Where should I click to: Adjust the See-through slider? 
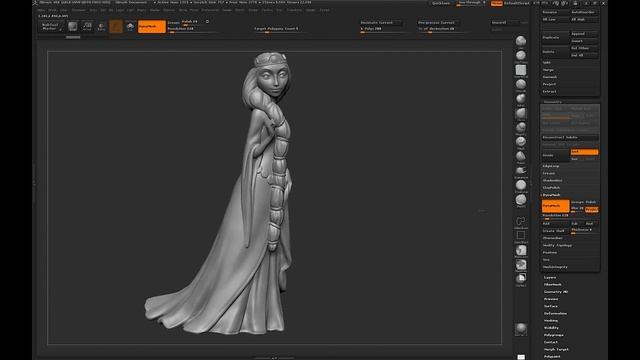tap(471, 3)
